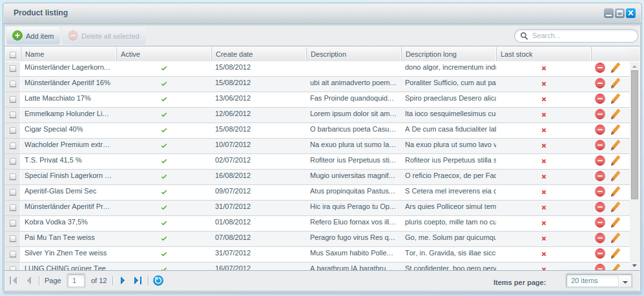Check the Wacholder Premium row checkbox
644x296 pixels.
point(13,146)
